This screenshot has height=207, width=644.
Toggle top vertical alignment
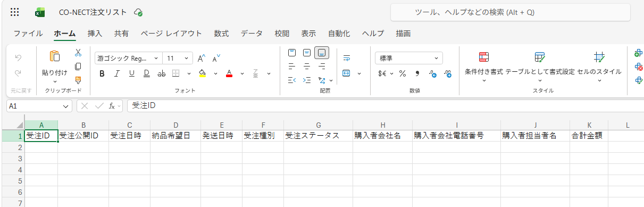pyautogui.click(x=291, y=52)
